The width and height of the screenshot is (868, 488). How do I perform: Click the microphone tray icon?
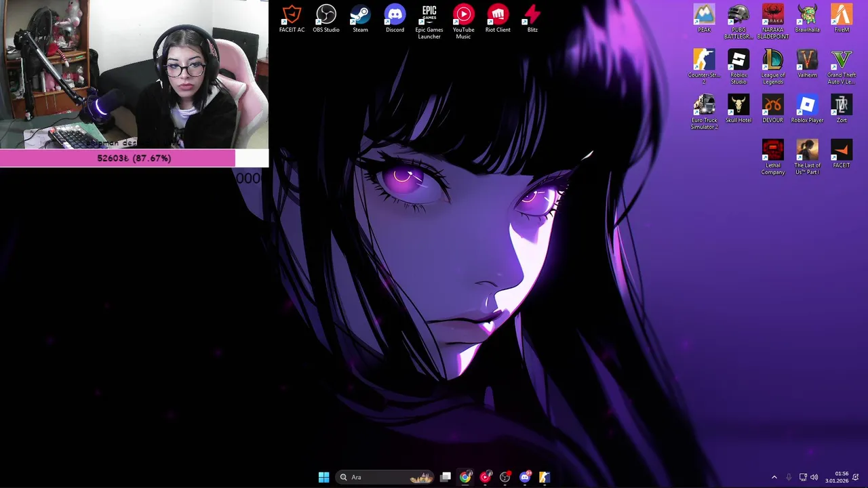pos(789,477)
